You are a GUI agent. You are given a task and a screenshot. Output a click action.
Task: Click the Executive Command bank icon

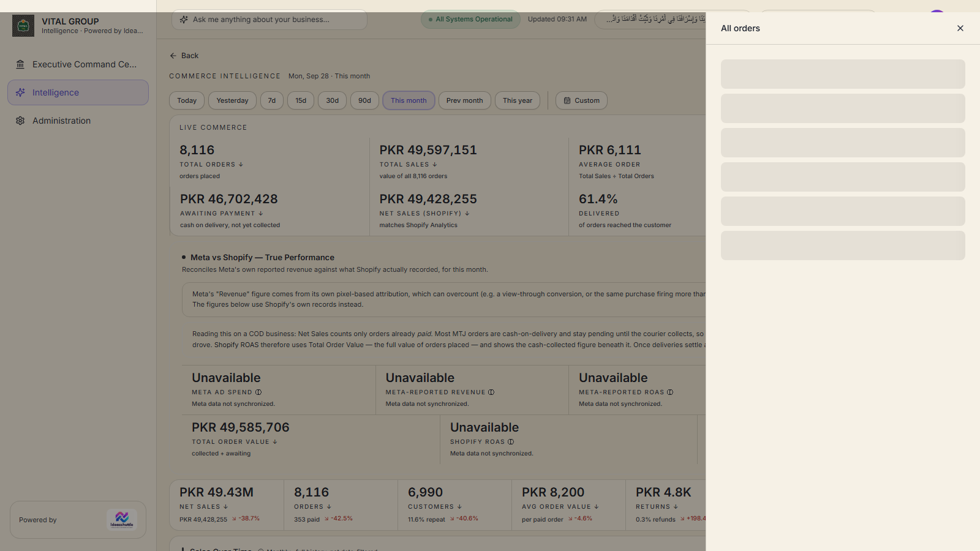click(x=20, y=64)
